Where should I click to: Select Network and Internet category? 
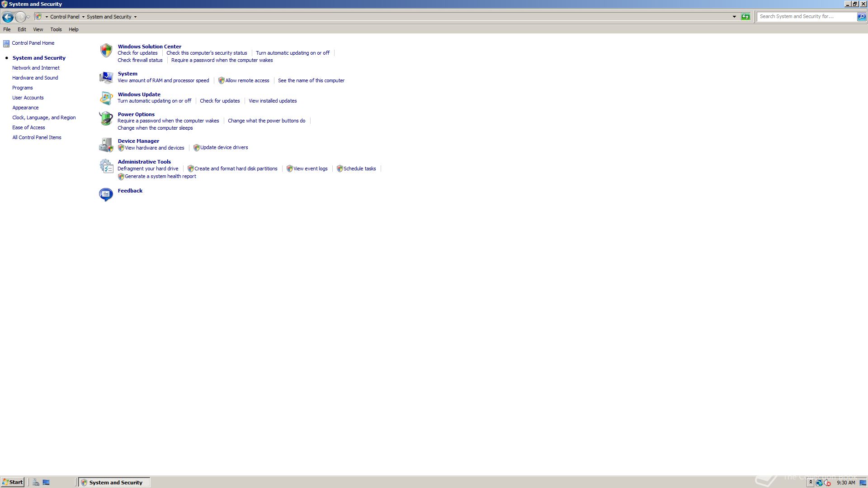click(36, 68)
